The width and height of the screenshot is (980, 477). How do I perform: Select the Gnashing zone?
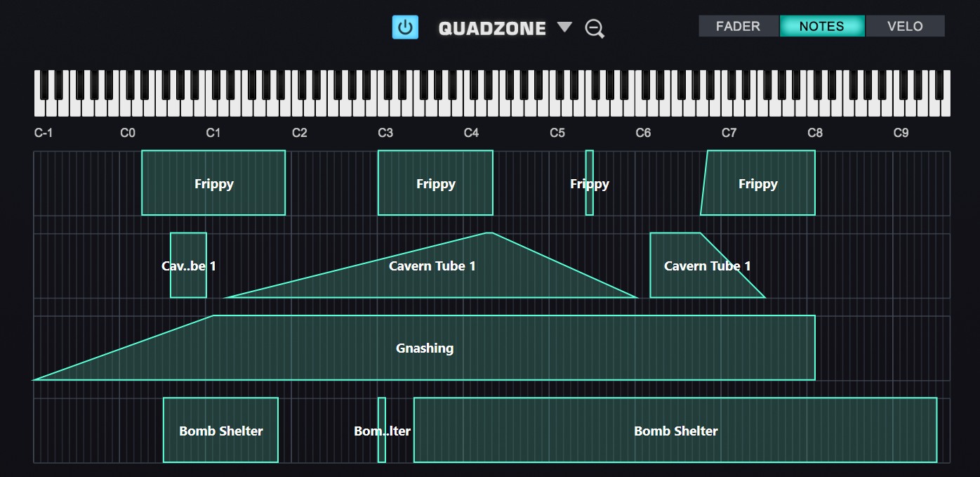coord(425,348)
